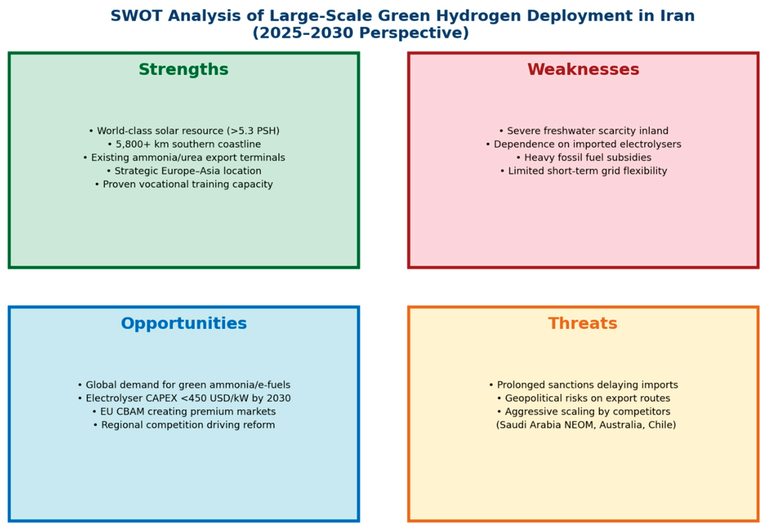Select 'Prolonged sanctions delaying imports' bullet
774x532 pixels.
point(584,385)
